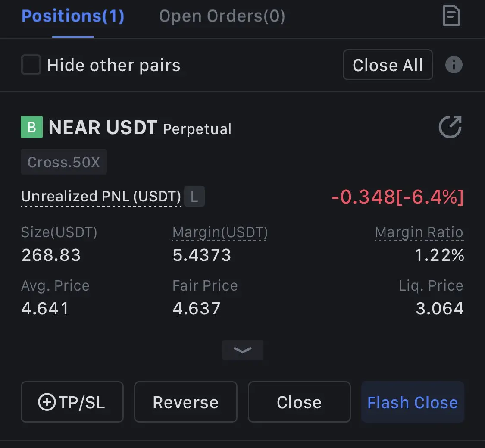
Task: Click the Close All button
Action: (388, 65)
